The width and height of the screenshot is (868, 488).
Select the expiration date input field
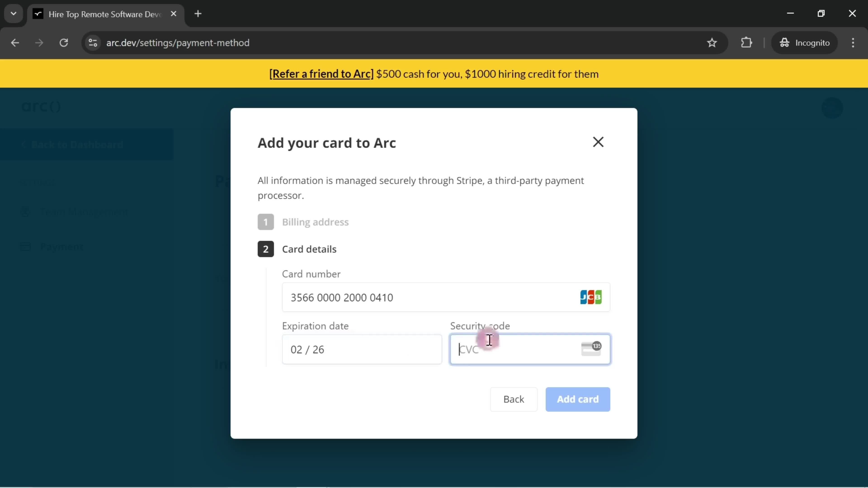tap(362, 349)
